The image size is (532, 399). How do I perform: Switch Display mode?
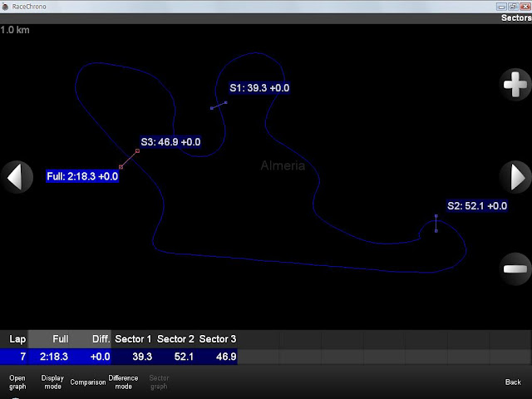point(52,382)
